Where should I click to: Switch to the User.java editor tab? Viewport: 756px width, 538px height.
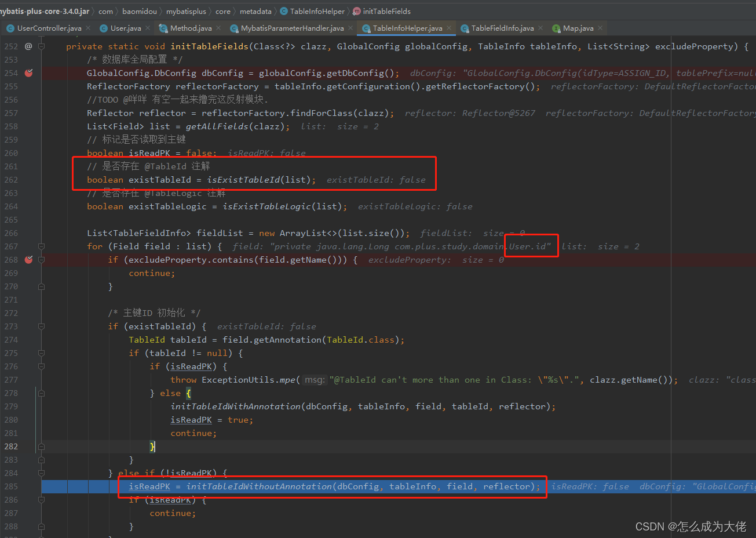click(x=126, y=28)
